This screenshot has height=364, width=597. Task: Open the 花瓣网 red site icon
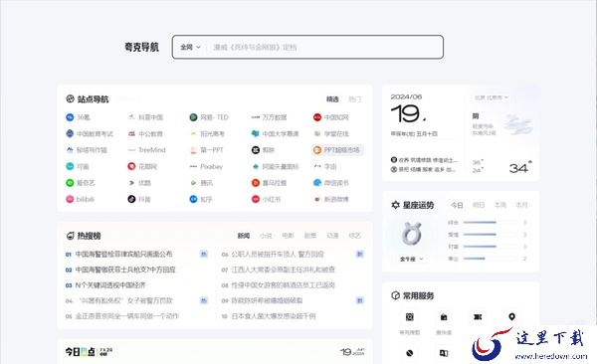[131, 166]
